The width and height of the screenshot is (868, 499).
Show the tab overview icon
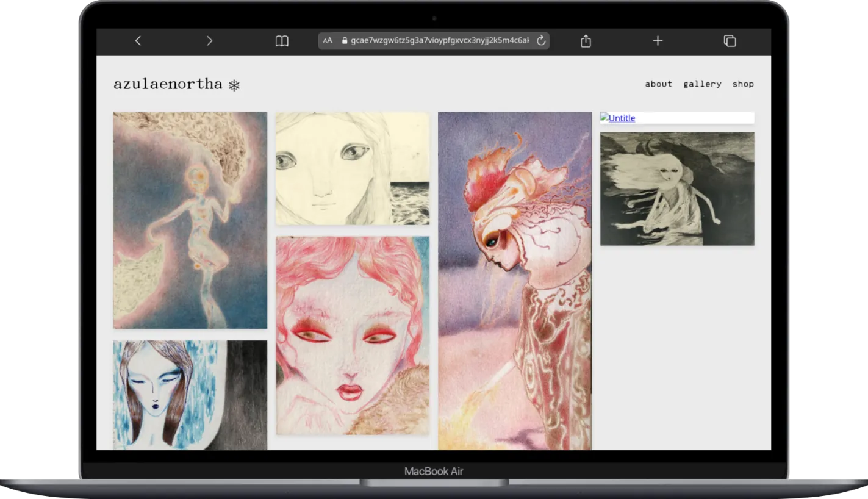coord(730,41)
